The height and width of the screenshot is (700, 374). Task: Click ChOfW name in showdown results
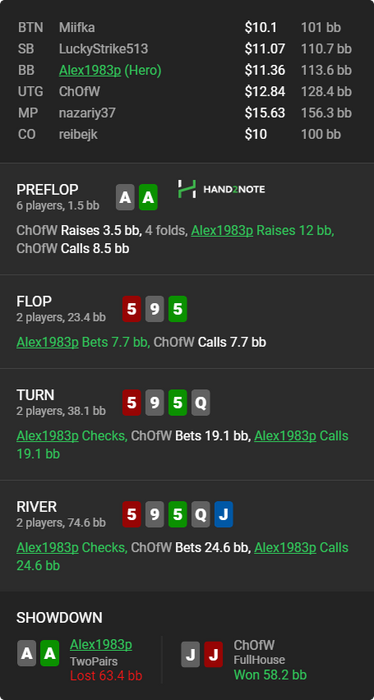tap(254, 645)
